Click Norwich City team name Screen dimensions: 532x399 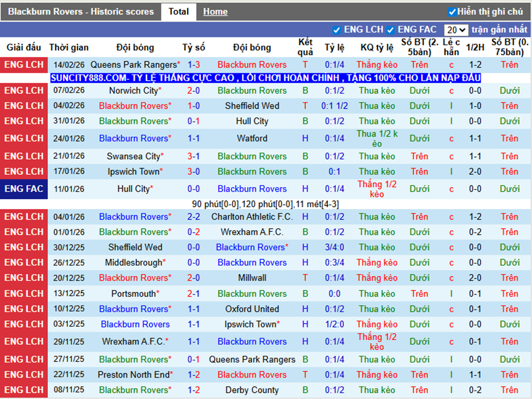[x=133, y=91]
